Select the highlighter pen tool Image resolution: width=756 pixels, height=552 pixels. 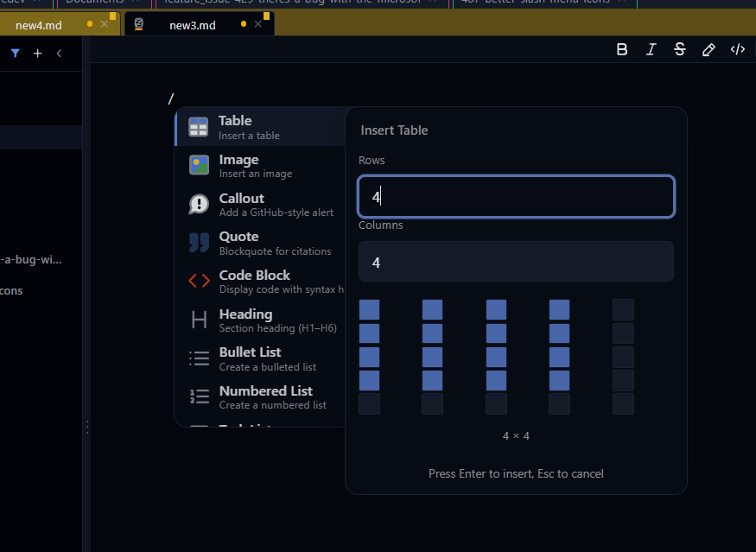pos(708,49)
